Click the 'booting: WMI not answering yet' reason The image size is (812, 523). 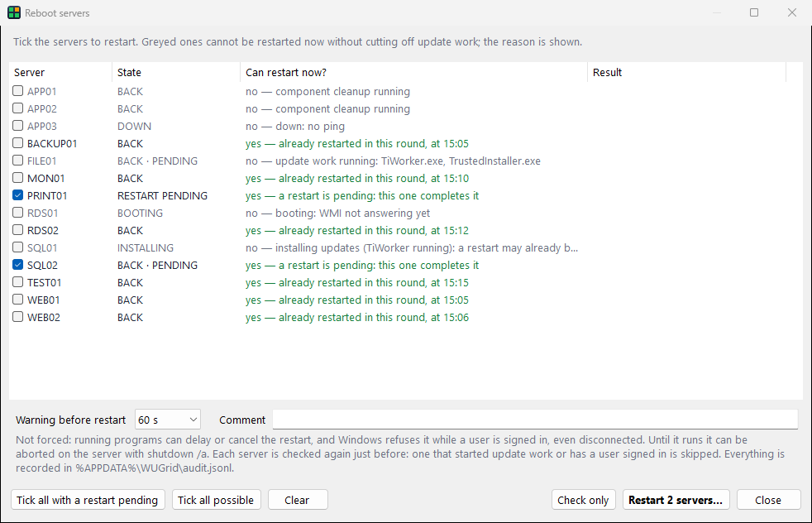tap(337, 213)
